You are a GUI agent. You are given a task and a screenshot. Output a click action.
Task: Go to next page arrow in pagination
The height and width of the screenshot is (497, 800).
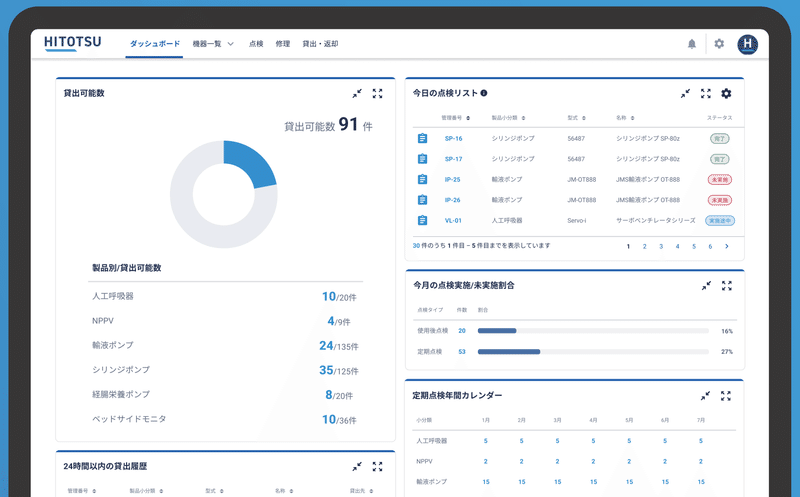pyautogui.click(x=727, y=246)
